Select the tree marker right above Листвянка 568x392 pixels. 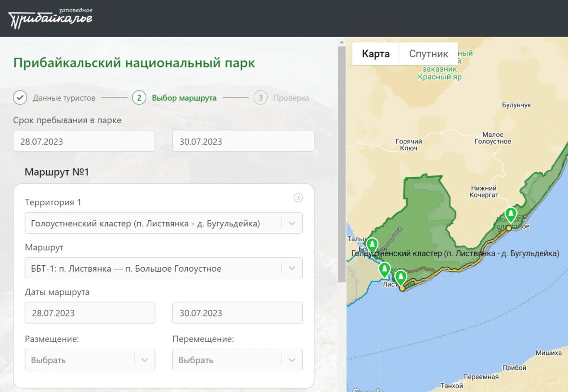pos(400,278)
